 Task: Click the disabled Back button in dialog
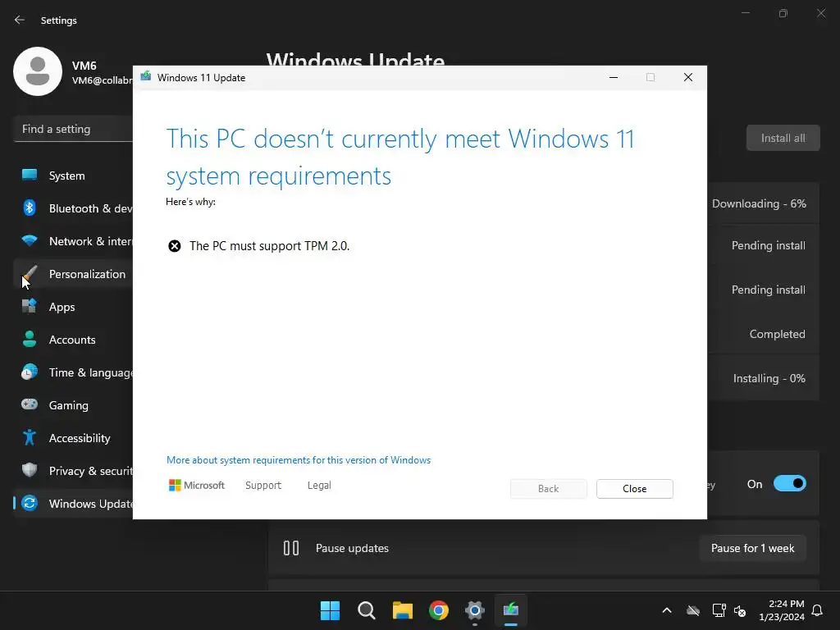coord(549,489)
